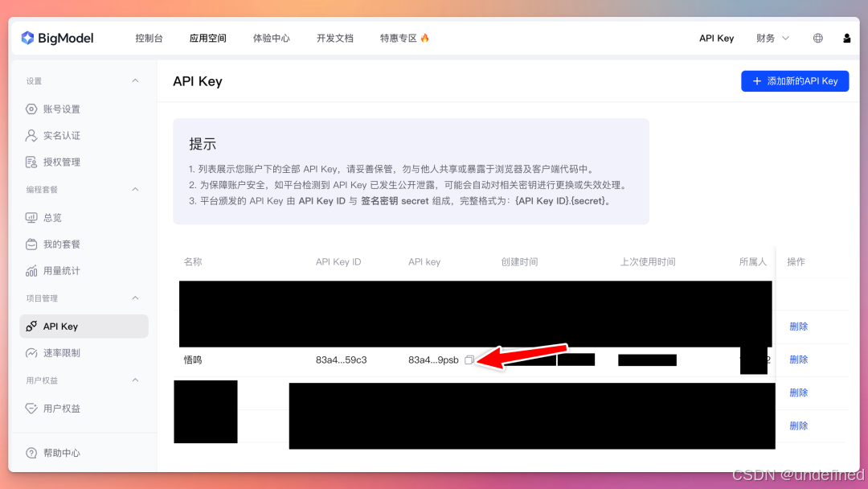Delete the 悟鸣 API key row
The image size is (868, 489).
(x=798, y=360)
